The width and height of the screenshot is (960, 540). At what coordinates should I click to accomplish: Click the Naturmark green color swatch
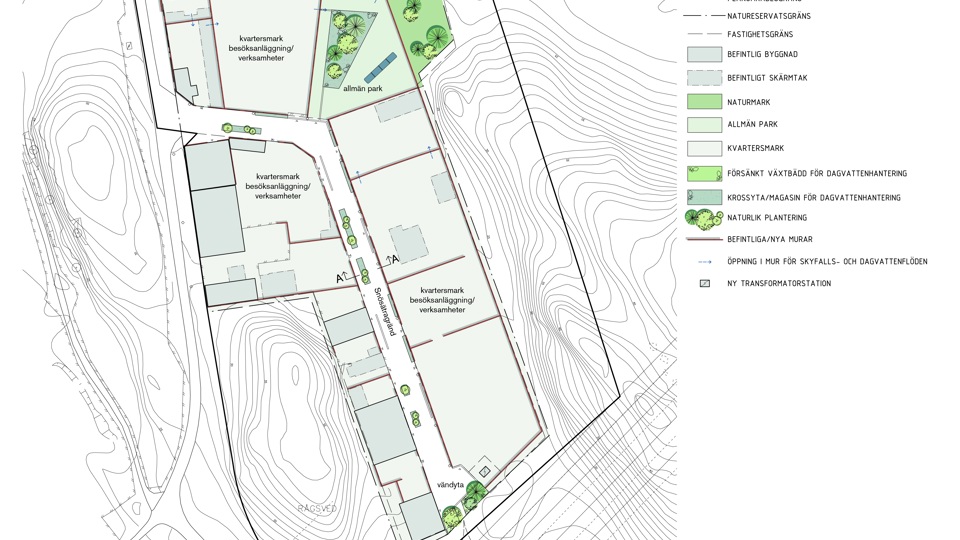[x=704, y=102]
